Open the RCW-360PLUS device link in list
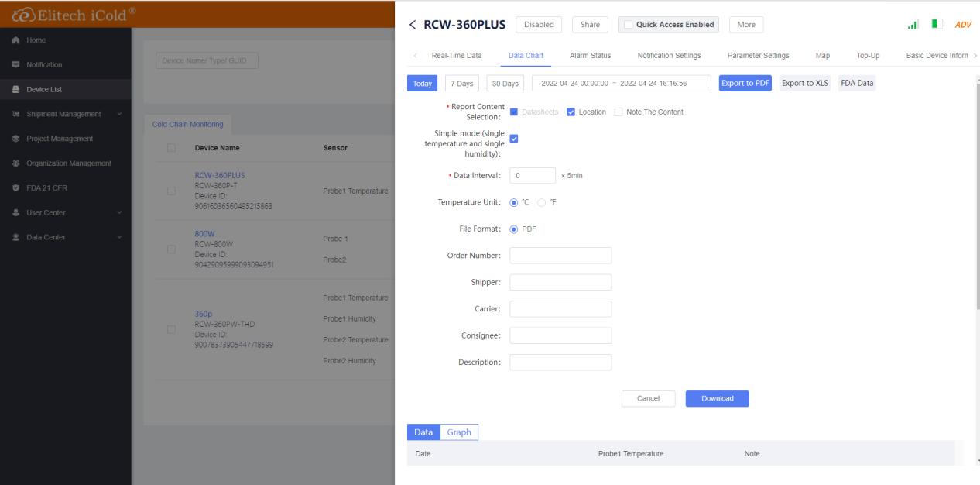 219,175
